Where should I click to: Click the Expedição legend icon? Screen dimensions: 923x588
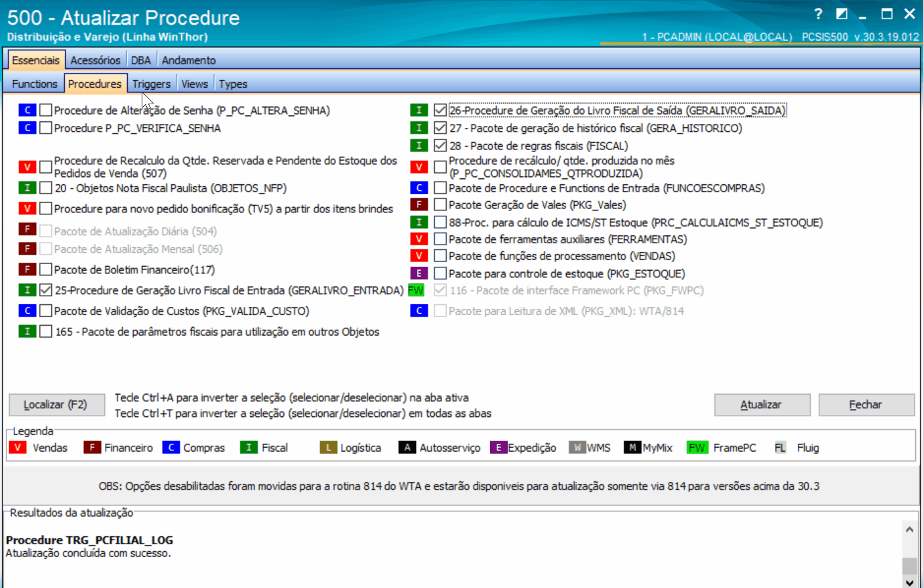click(x=499, y=448)
